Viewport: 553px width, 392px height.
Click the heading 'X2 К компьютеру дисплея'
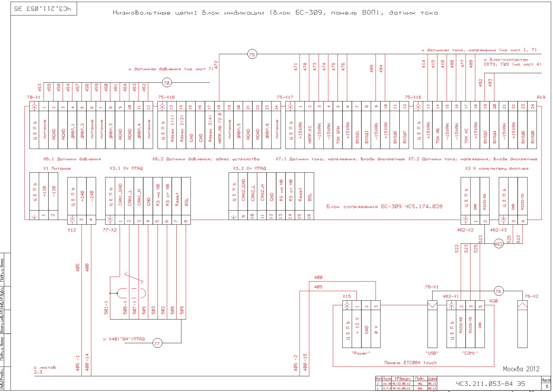pyautogui.click(x=497, y=169)
